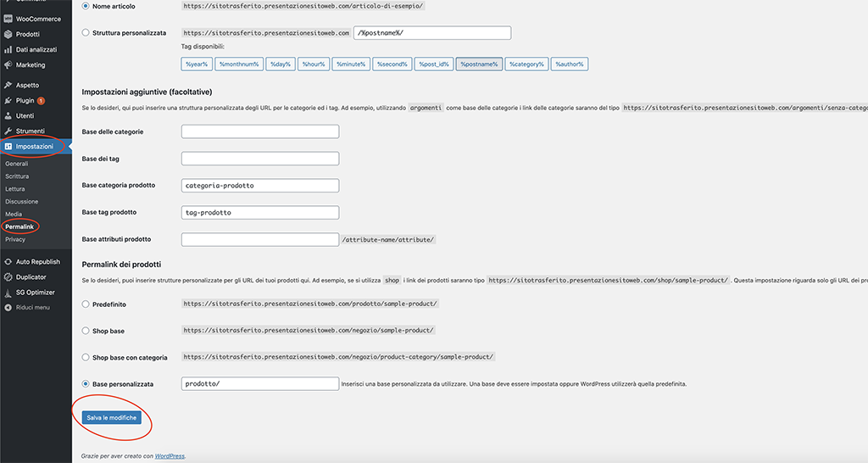
Task: Insert the %category% tag button
Action: pos(526,64)
